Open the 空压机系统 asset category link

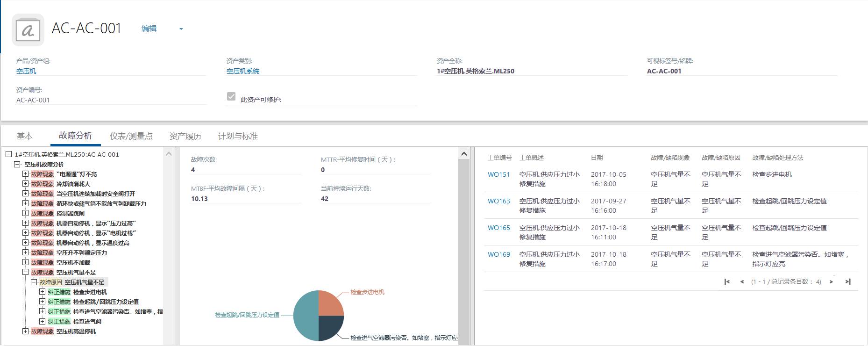point(242,71)
